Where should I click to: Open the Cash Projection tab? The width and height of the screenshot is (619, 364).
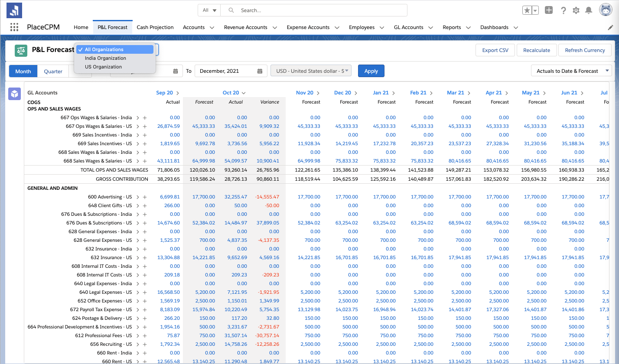pos(155,27)
